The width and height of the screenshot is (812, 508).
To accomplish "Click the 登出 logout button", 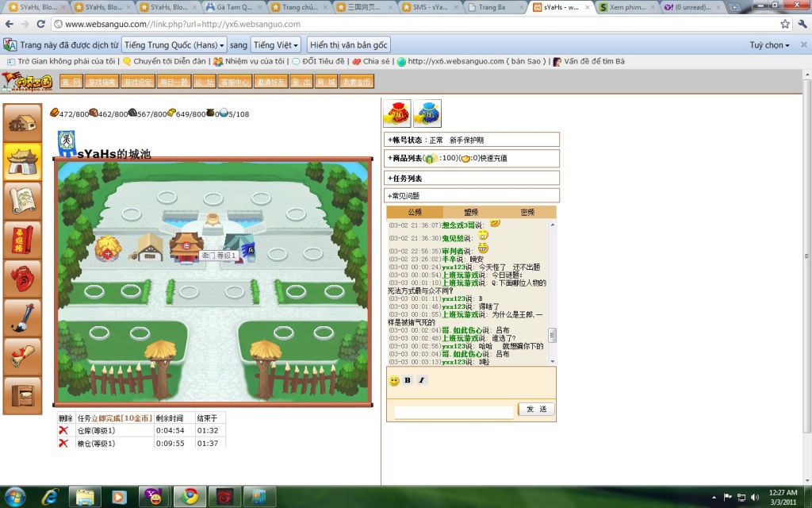I will click(301, 82).
